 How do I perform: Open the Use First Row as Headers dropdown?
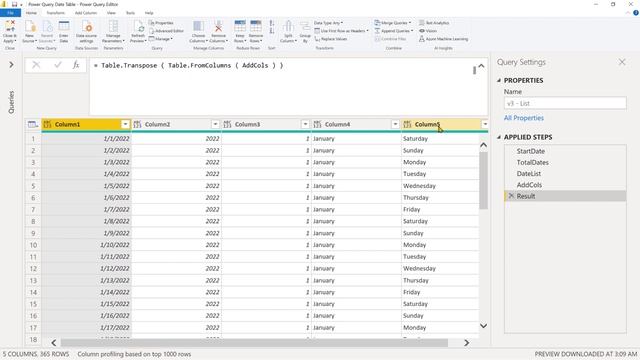pyautogui.click(x=341, y=31)
